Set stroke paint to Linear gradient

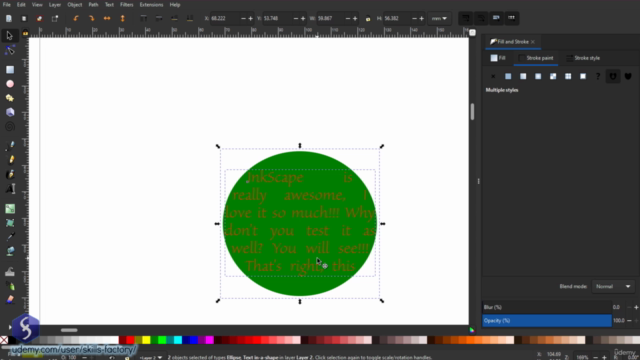click(x=523, y=76)
